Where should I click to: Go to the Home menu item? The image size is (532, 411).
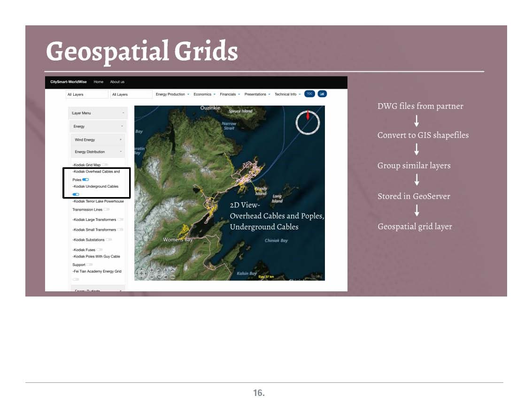(98, 82)
